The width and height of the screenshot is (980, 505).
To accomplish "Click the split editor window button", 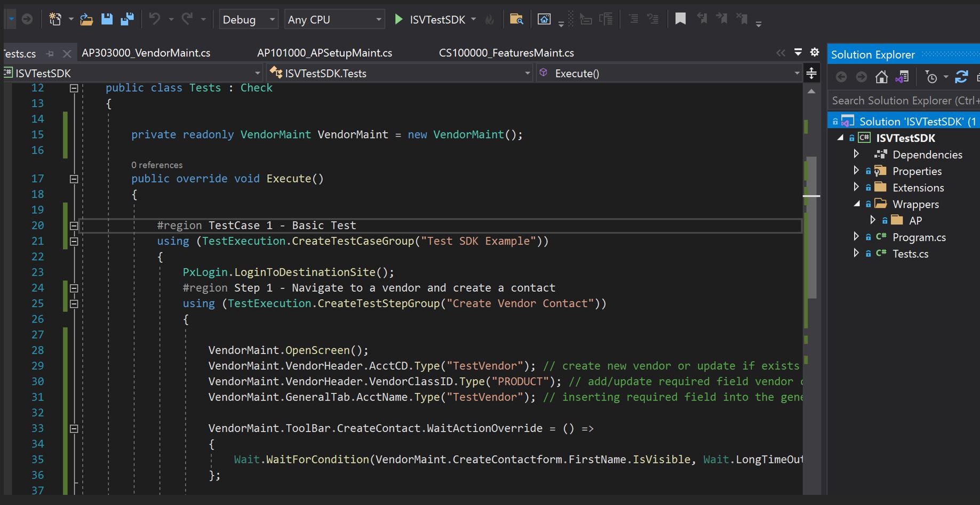I will tap(811, 73).
